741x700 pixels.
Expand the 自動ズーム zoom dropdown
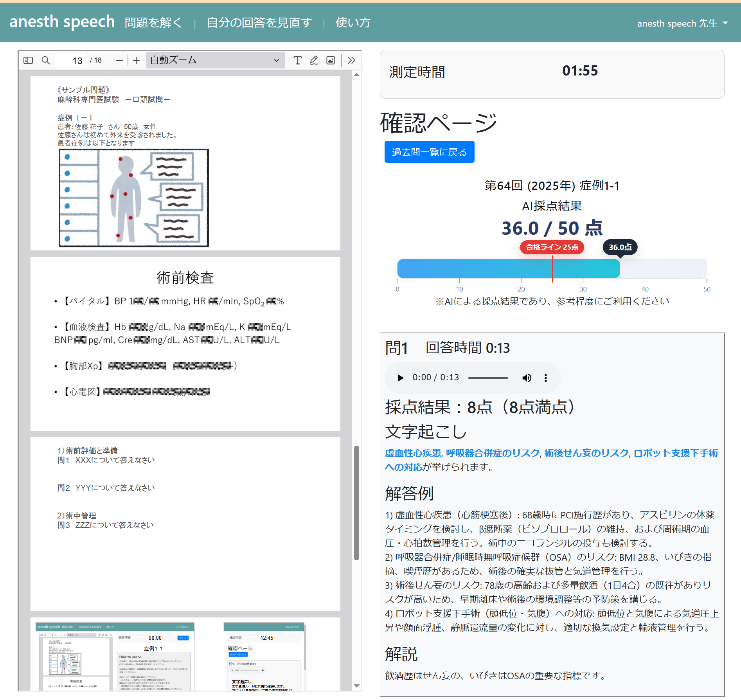215,60
